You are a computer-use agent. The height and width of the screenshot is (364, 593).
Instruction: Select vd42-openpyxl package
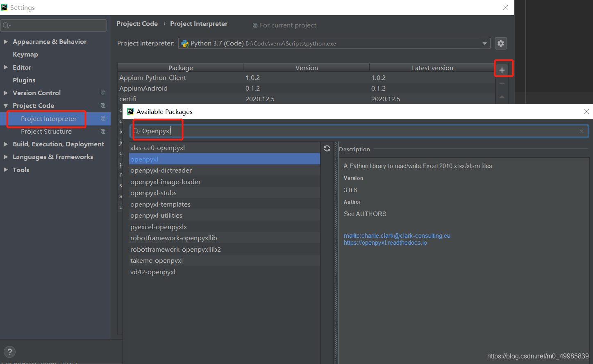(x=225, y=272)
